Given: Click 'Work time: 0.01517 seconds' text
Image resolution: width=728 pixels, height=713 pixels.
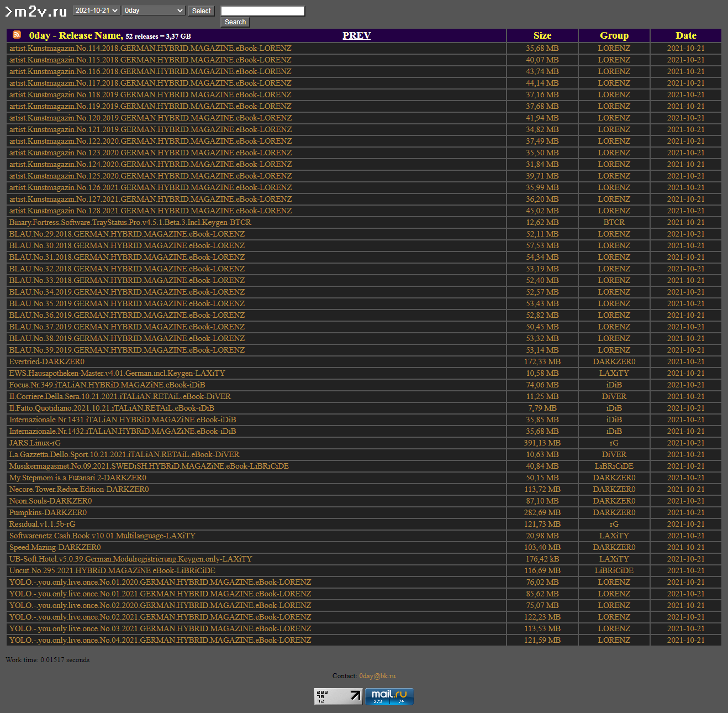Looking at the screenshot, I should tap(48, 660).
